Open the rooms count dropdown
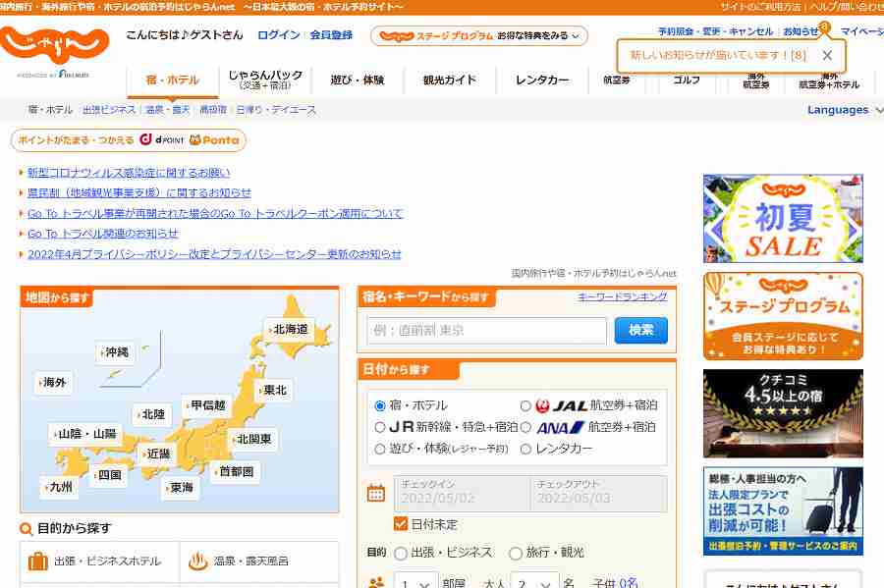This screenshot has width=884, height=588. (x=415, y=582)
